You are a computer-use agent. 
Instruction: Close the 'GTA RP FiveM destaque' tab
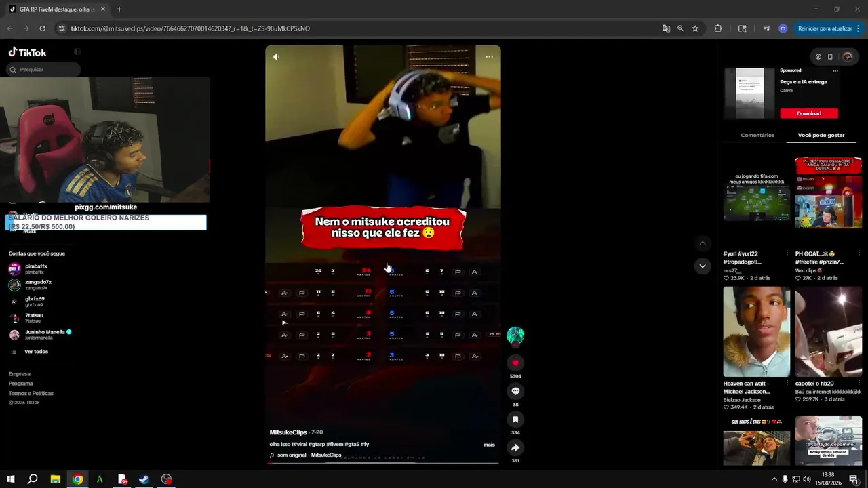[x=102, y=9]
